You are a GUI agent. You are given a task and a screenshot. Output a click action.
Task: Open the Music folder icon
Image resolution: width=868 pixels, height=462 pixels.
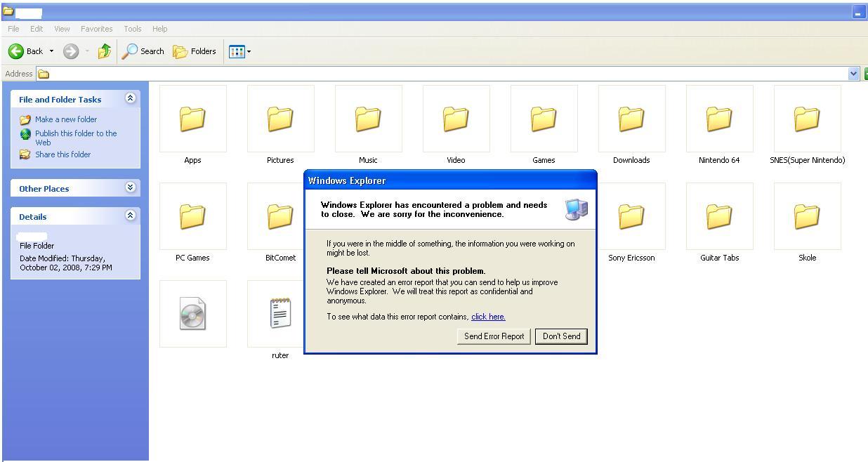coord(369,119)
